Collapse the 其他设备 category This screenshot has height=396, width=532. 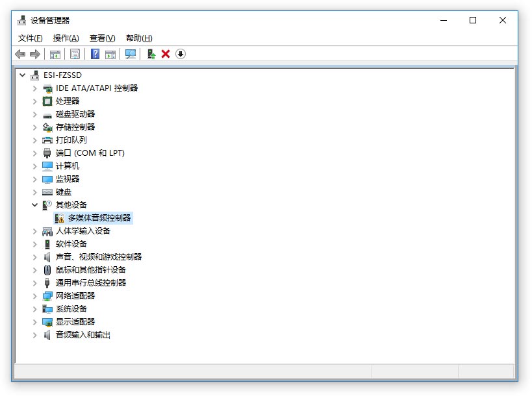[x=34, y=204]
